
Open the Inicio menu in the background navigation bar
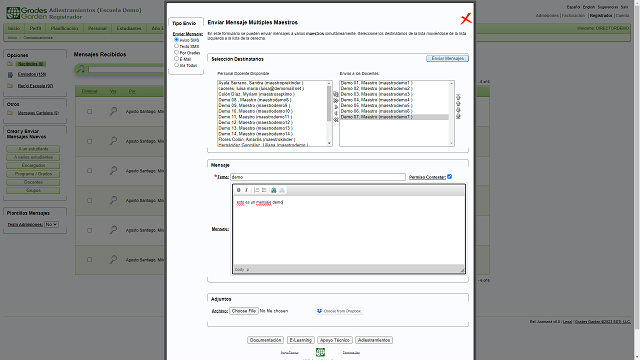[14, 29]
